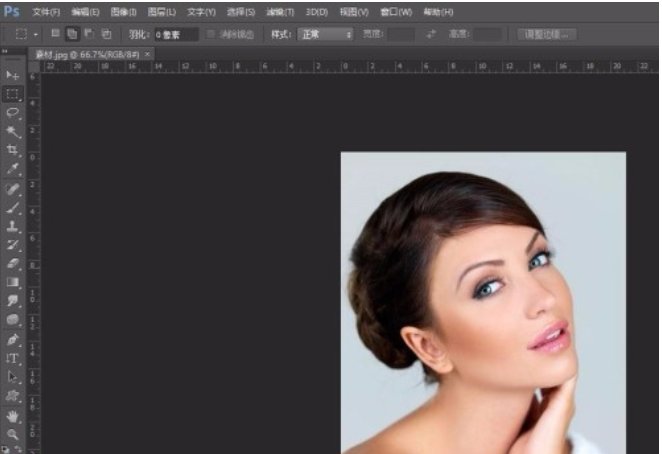Select the Type tool
This screenshot has height=454, width=662.
pos(13,359)
